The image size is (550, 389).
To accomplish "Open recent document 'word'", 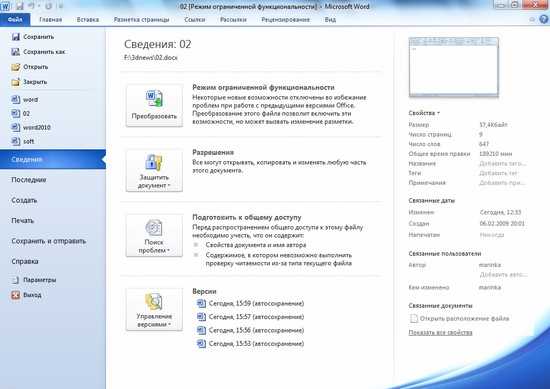I will pos(25,100).
